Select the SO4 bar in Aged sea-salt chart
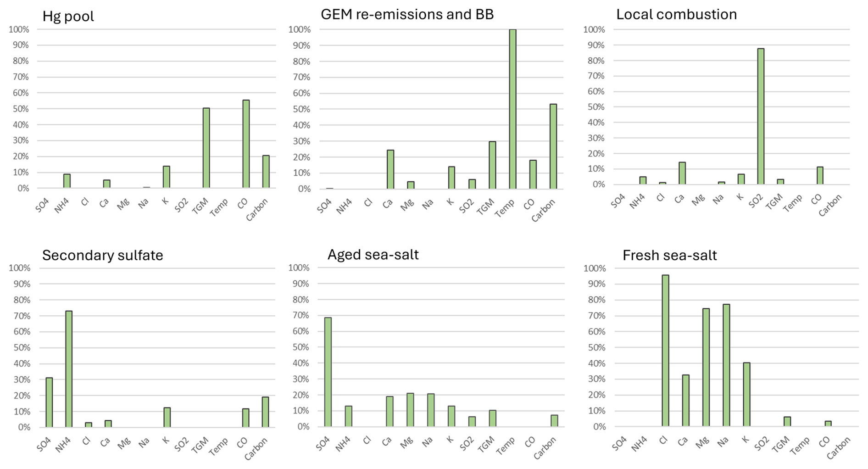Image resolution: width=868 pixels, height=469 pixels. pyautogui.click(x=328, y=372)
